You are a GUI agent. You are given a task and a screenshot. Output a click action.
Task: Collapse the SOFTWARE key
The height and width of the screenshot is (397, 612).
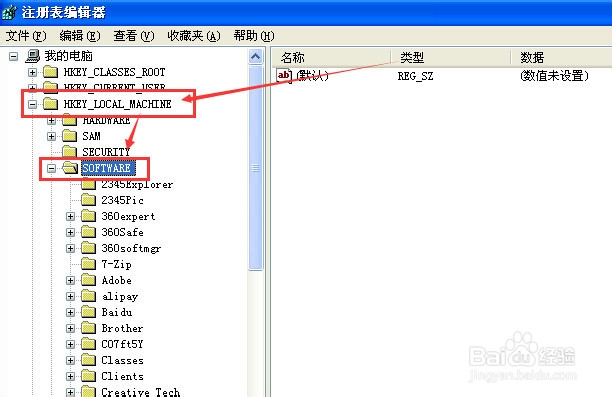click(52, 168)
